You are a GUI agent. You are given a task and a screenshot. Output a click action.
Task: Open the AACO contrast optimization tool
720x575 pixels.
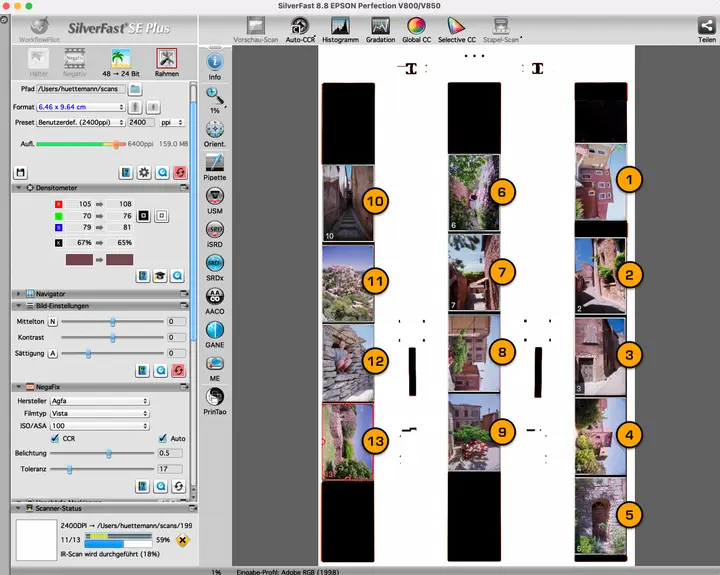click(x=215, y=296)
